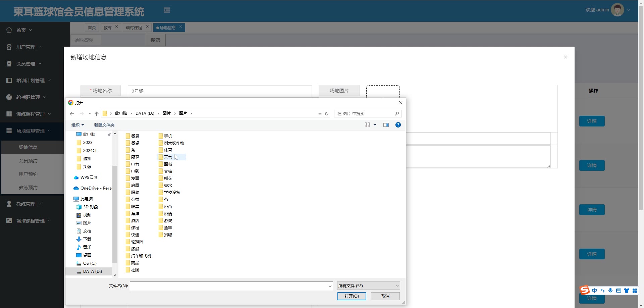Click the back arrow in file dialog
The image size is (644, 308).
(72, 114)
